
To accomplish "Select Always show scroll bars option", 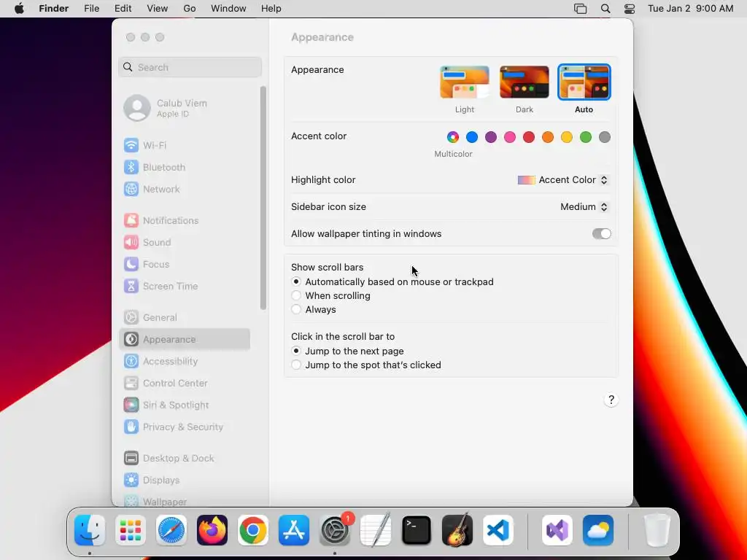I will click(x=296, y=309).
